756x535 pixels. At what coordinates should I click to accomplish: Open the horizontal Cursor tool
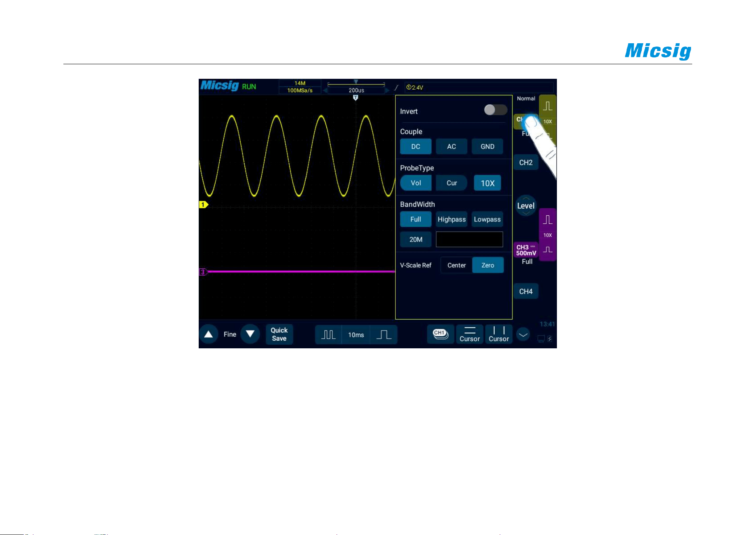(x=470, y=334)
